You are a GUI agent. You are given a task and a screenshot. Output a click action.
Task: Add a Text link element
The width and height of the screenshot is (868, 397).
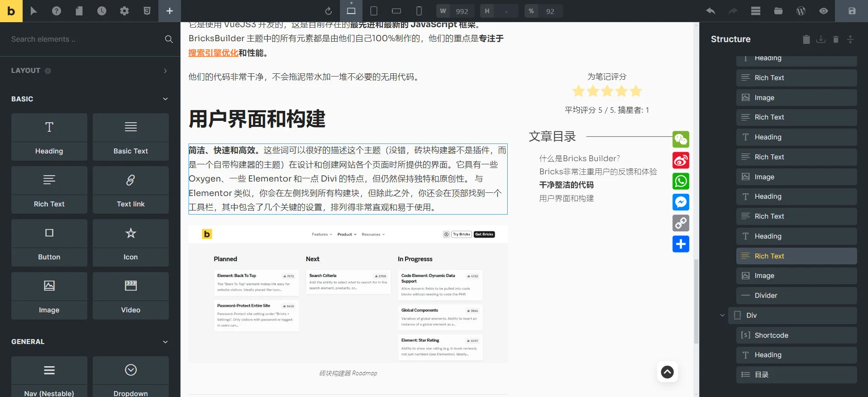tap(131, 190)
